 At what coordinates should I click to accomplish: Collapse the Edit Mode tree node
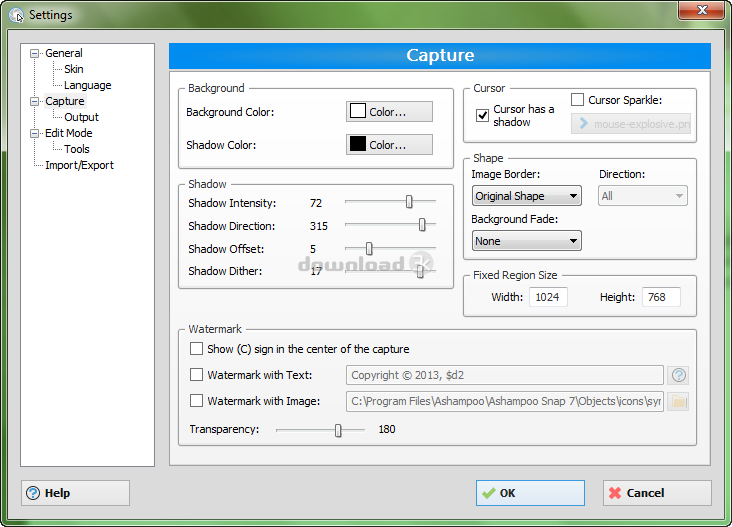click(34, 134)
